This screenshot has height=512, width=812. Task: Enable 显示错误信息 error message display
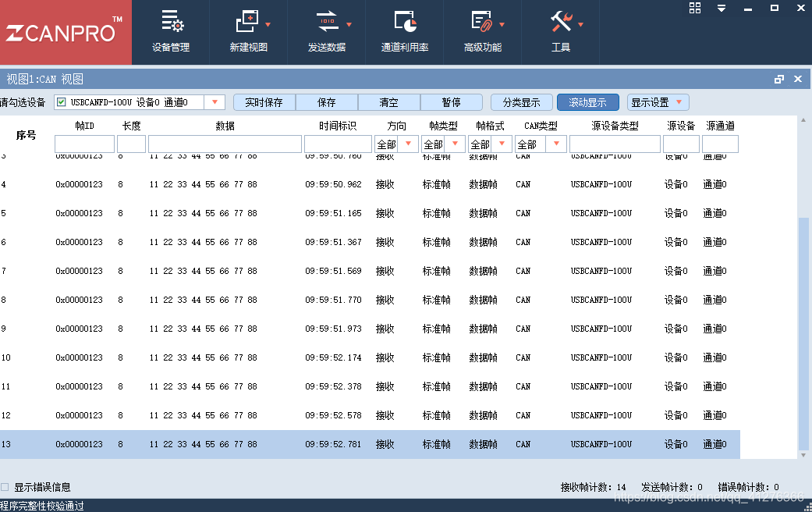[x=6, y=485]
